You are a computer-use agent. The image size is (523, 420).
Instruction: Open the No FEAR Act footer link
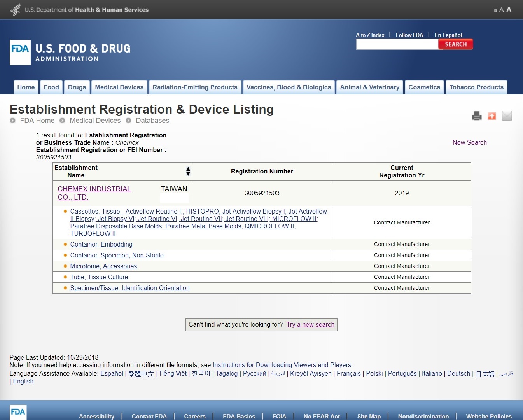pos(322,416)
